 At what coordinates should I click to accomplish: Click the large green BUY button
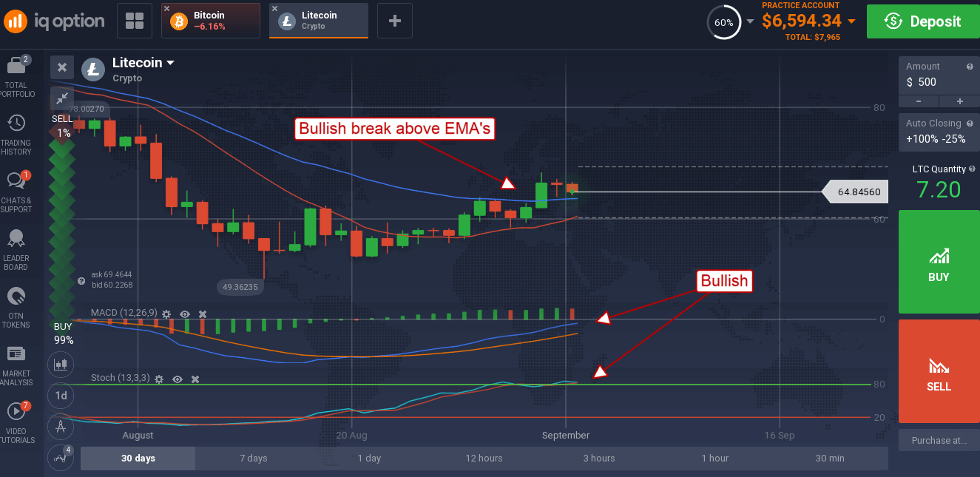click(939, 262)
